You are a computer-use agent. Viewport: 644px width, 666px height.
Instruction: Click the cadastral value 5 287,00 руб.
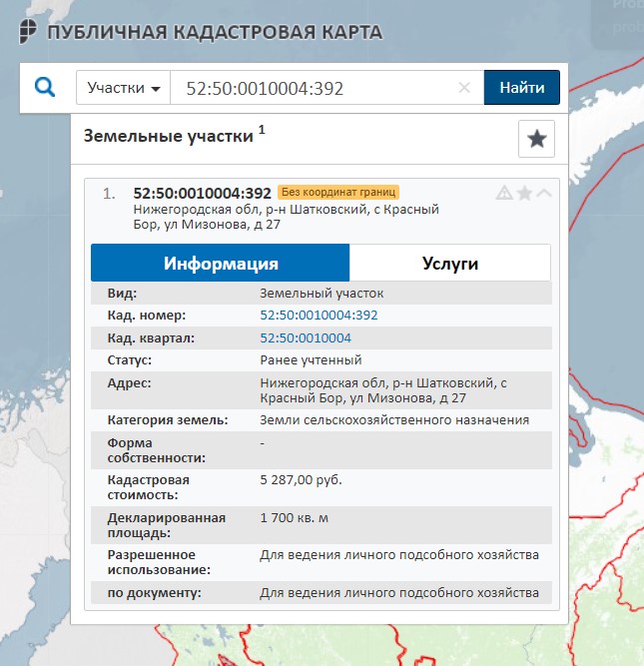coord(301,480)
